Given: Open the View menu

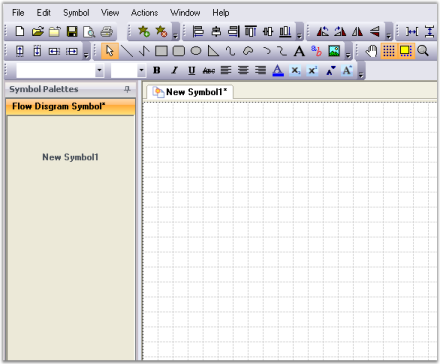Looking at the screenshot, I should 110,13.
